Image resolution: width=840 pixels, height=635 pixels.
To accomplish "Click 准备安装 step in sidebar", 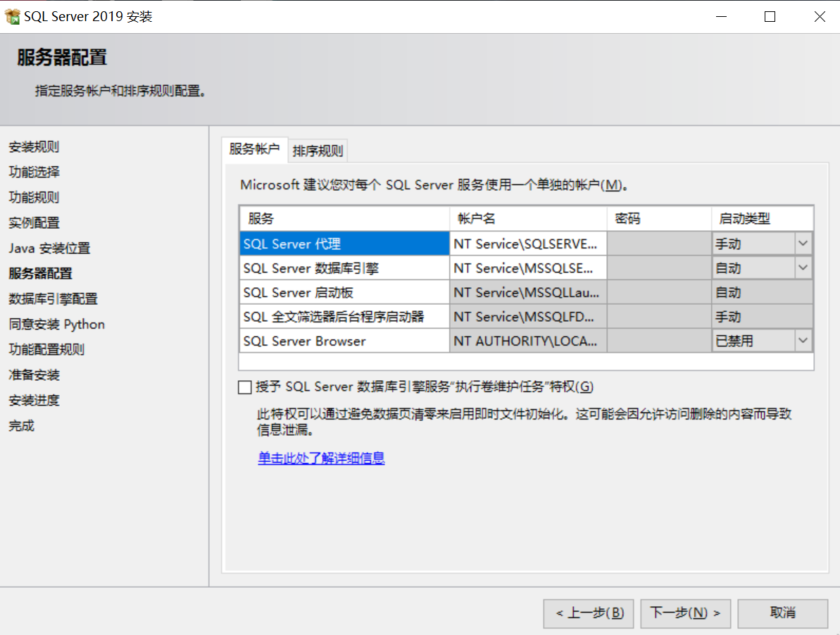I will [34, 375].
